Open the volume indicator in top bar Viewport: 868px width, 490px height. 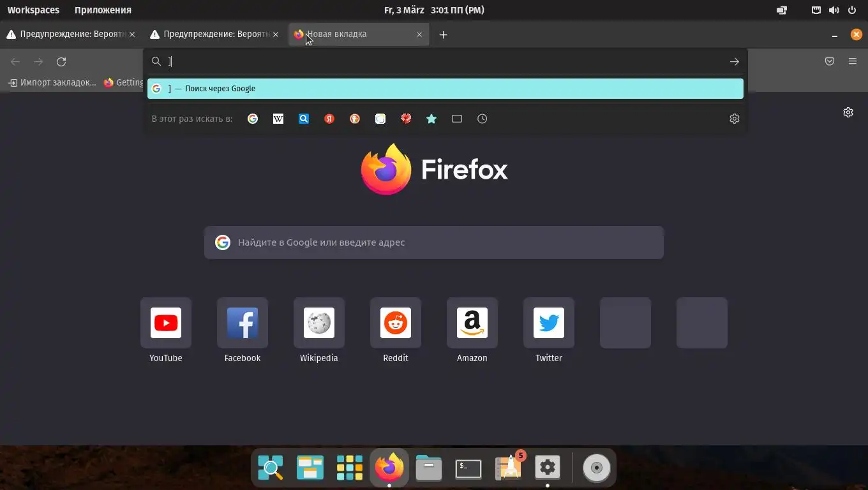[x=834, y=10]
